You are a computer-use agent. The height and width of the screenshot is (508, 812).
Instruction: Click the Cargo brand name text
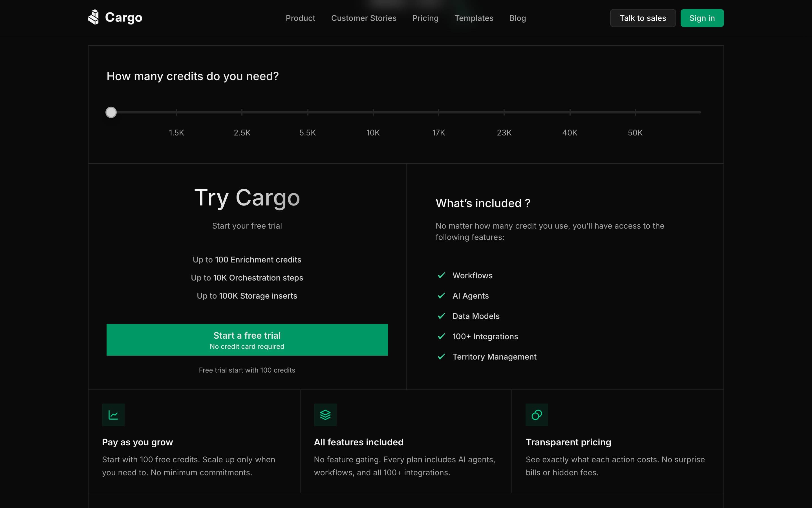coord(123,17)
